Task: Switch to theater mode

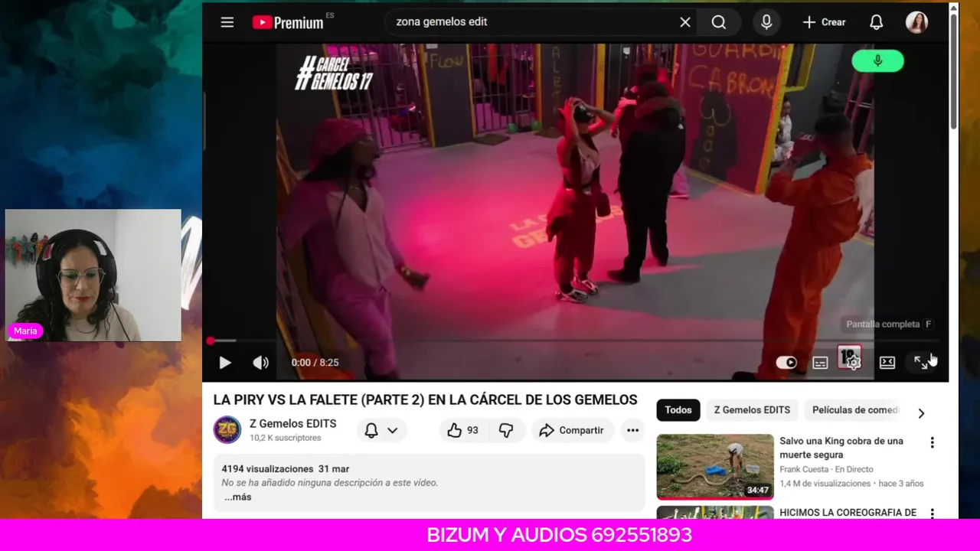Action: (x=887, y=363)
